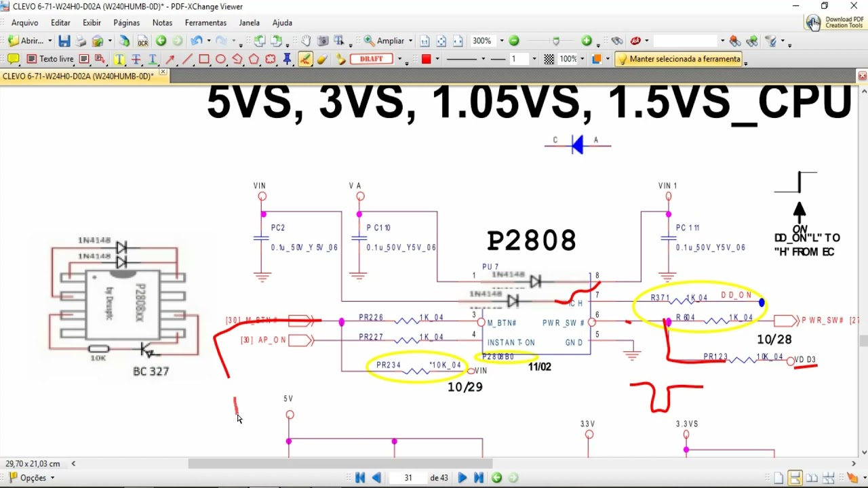Zoom in with green plus button
The width and height of the screenshot is (868, 488).
coord(587,41)
